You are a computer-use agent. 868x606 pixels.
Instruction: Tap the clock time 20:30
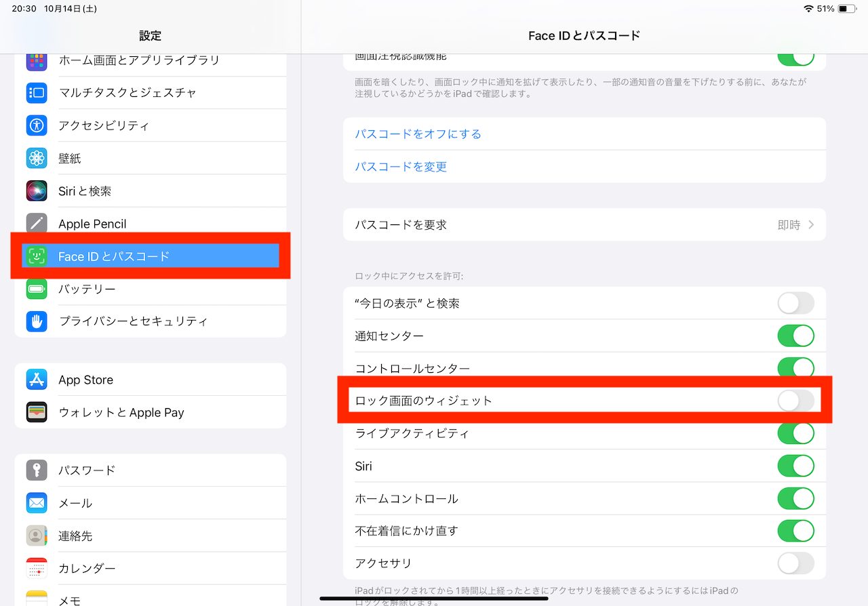click(24, 9)
